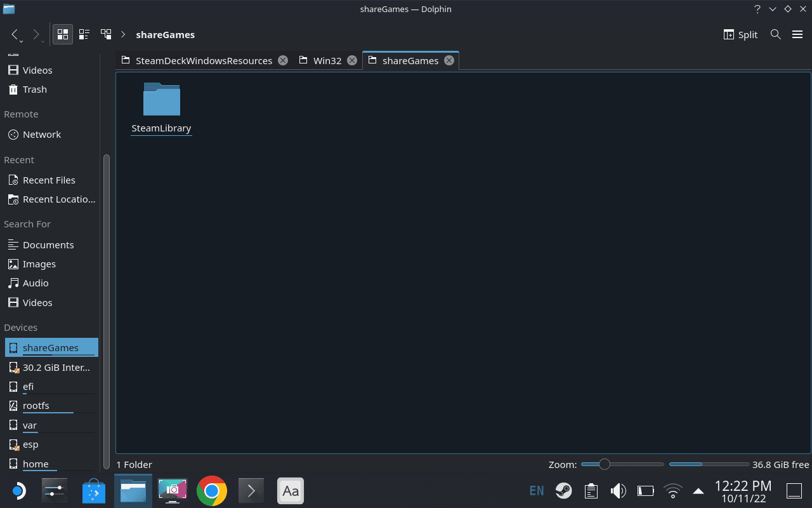Switch to the Win32 tab
Viewport: 812px width, 508px height.
(x=327, y=61)
